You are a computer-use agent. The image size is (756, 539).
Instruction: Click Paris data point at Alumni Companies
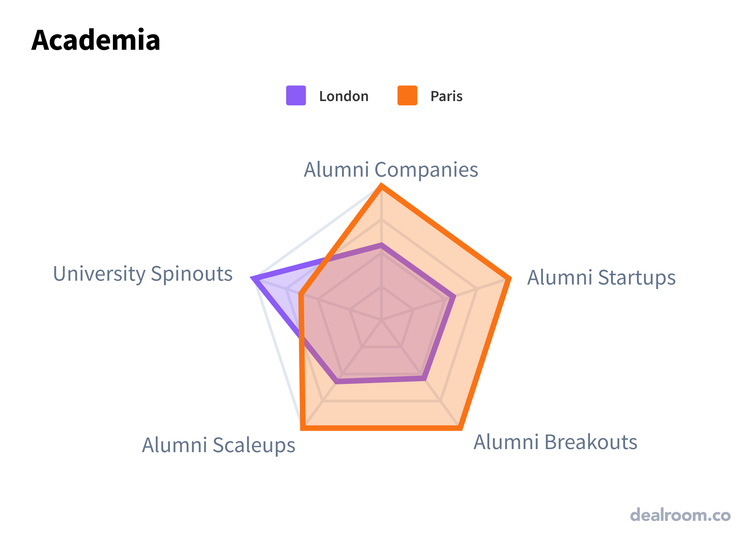click(x=381, y=186)
